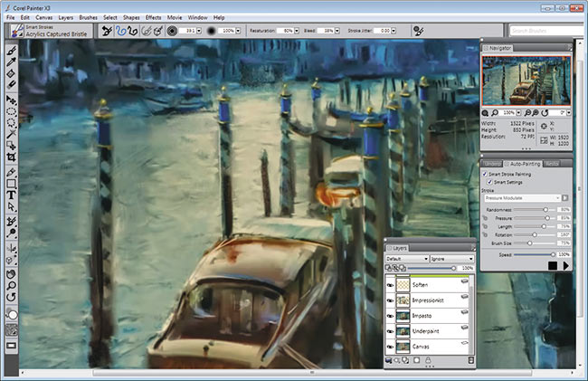Open the Navigator zoom level dropdown
588x381 pixels.
coord(518,112)
